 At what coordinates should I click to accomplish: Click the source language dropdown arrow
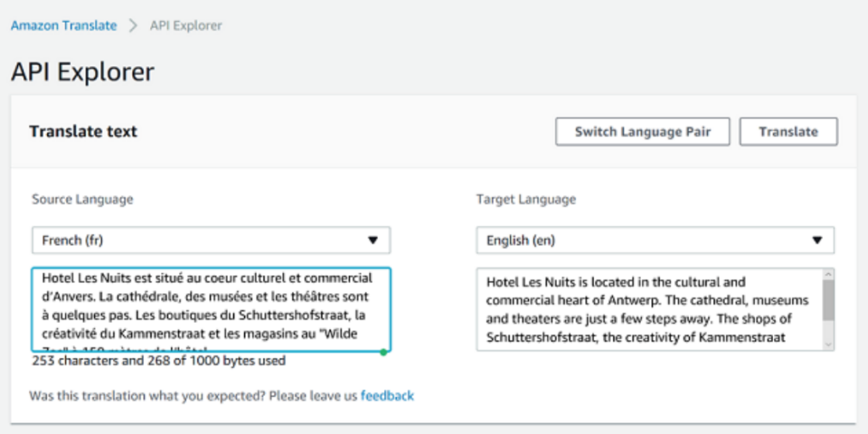coord(373,241)
